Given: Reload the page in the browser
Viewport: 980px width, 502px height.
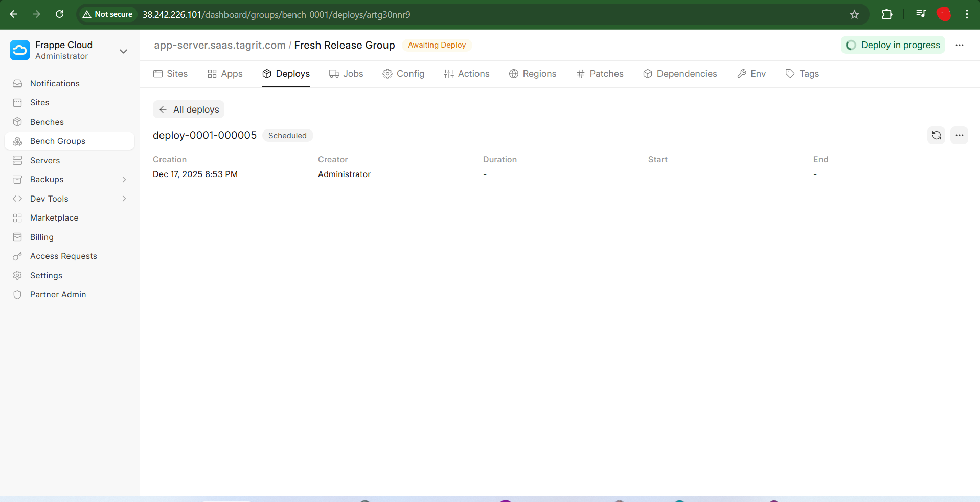Looking at the screenshot, I should (60, 14).
